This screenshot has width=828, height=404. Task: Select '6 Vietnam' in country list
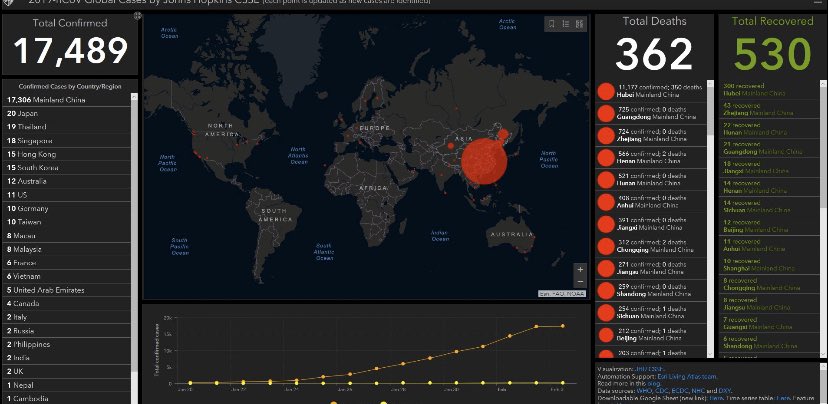tap(67, 276)
